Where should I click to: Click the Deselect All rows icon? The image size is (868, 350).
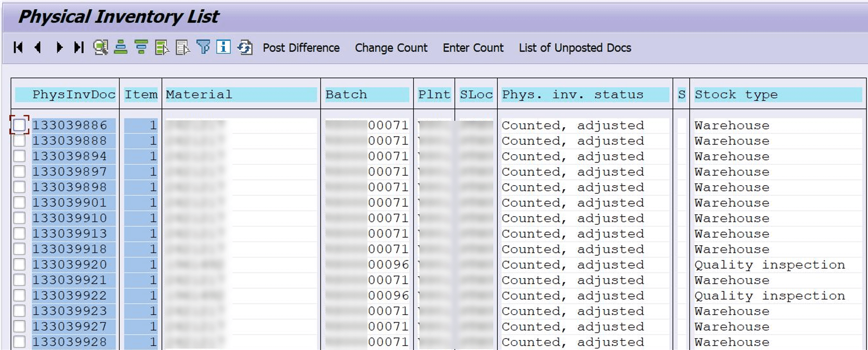[x=182, y=47]
